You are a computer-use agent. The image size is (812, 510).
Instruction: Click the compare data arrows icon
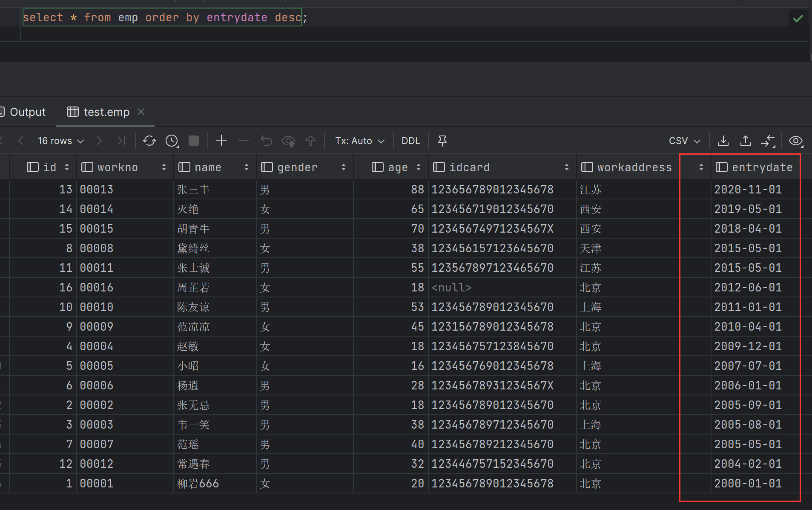768,141
